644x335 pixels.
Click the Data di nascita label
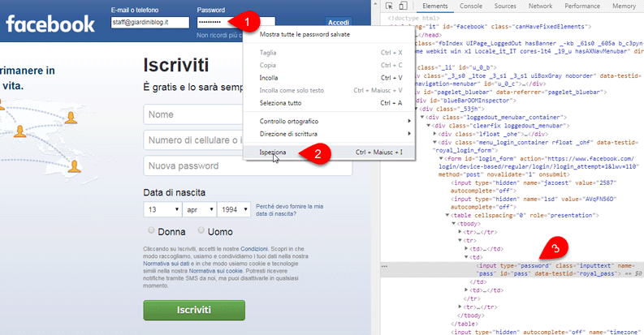(x=174, y=192)
